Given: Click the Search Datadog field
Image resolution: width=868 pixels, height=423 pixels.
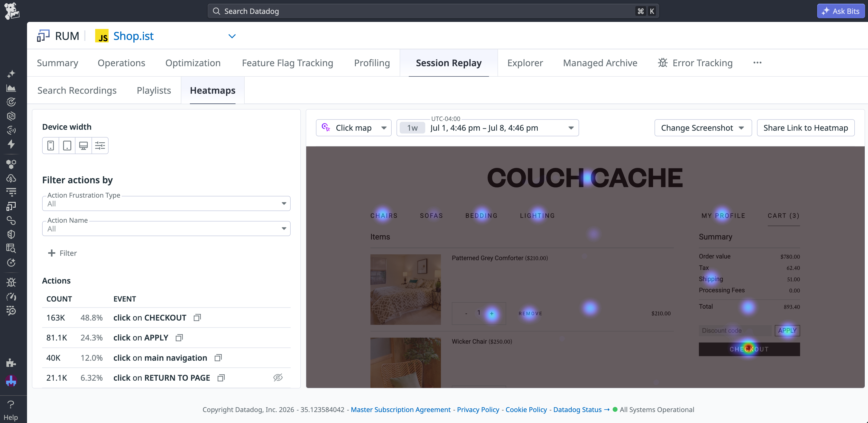Looking at the screenshot, I should [x=433, y=11].
